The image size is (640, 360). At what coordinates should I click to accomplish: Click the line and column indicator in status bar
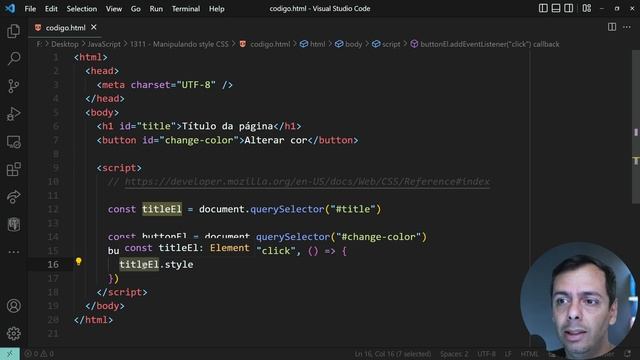click(x=393, y=354)
